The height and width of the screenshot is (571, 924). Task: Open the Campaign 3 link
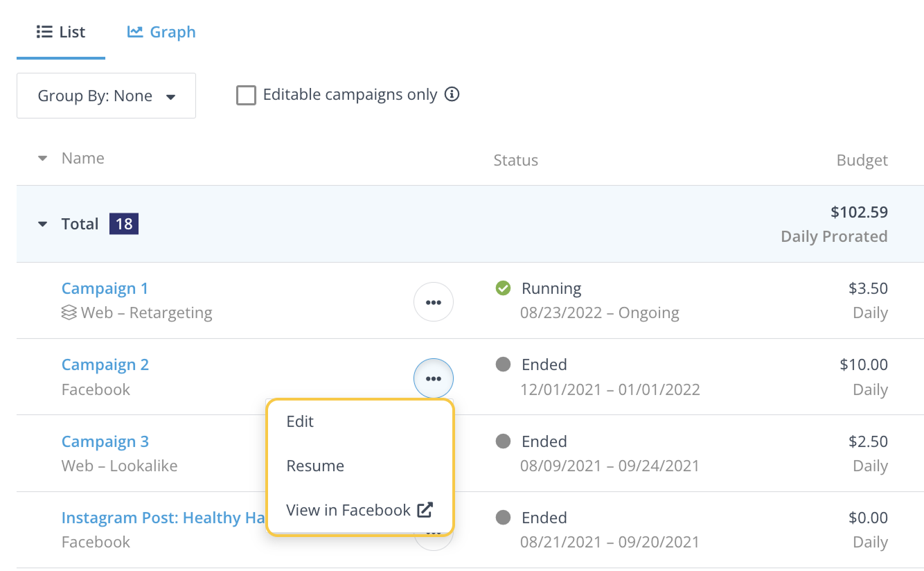click(x=105, y=441)
